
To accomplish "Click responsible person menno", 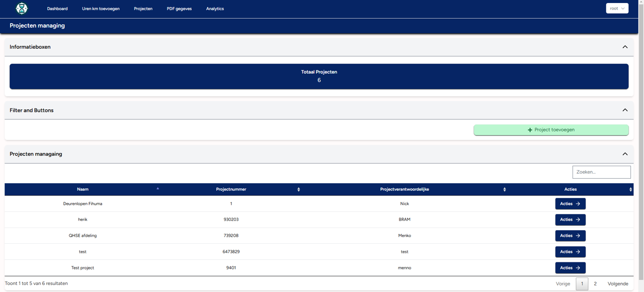I will [405, 268].
